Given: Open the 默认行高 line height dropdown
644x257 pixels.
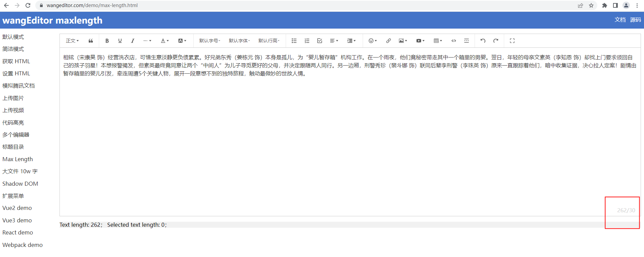Looking at the screenshot, I should [269, 41].
